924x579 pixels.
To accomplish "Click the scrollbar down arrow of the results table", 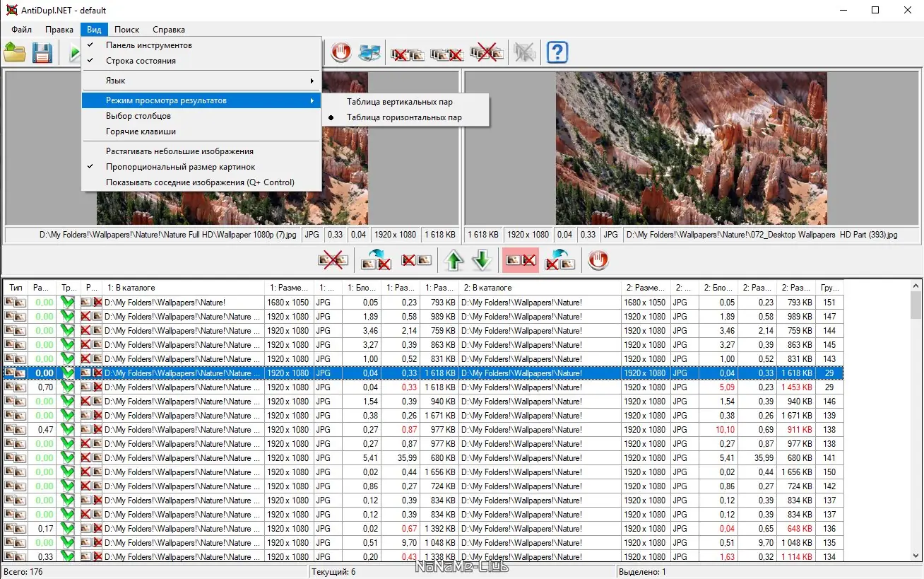I will 916,556.
